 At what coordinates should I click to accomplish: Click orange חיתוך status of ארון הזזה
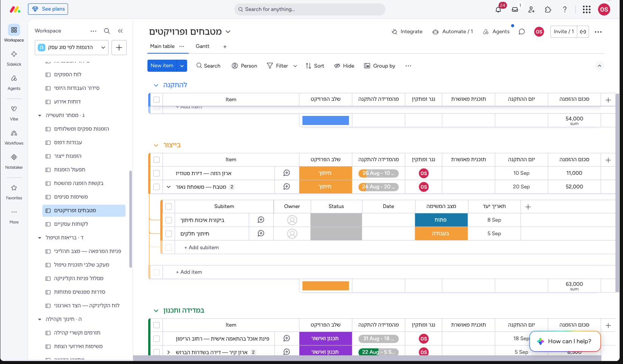coord(325,173)
